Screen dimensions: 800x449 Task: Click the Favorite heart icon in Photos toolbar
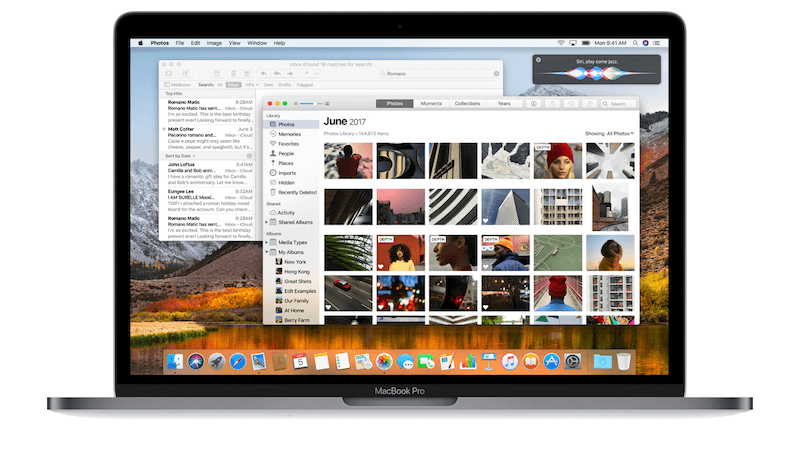click(x=570, y=103)
